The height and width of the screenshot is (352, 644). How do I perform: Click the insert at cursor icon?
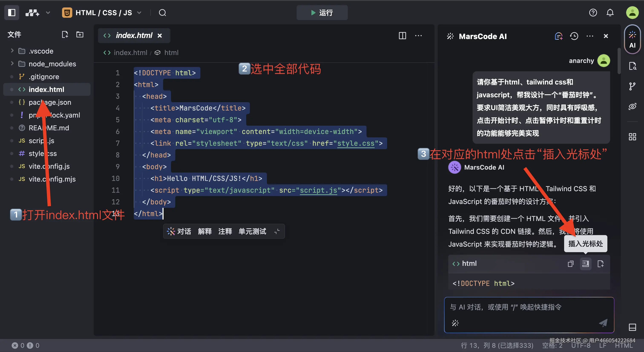tap(585, 264)
